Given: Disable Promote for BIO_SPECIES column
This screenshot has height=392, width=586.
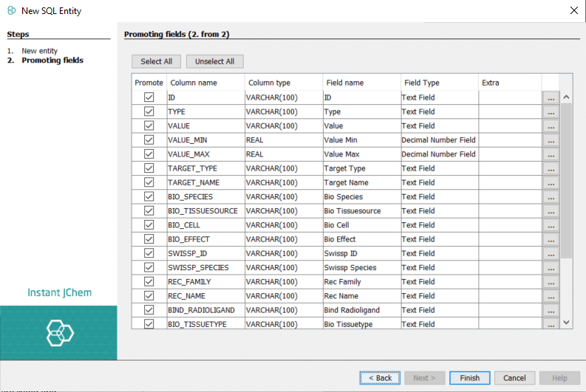Looking at the screenshot, I should pos(149,197).
